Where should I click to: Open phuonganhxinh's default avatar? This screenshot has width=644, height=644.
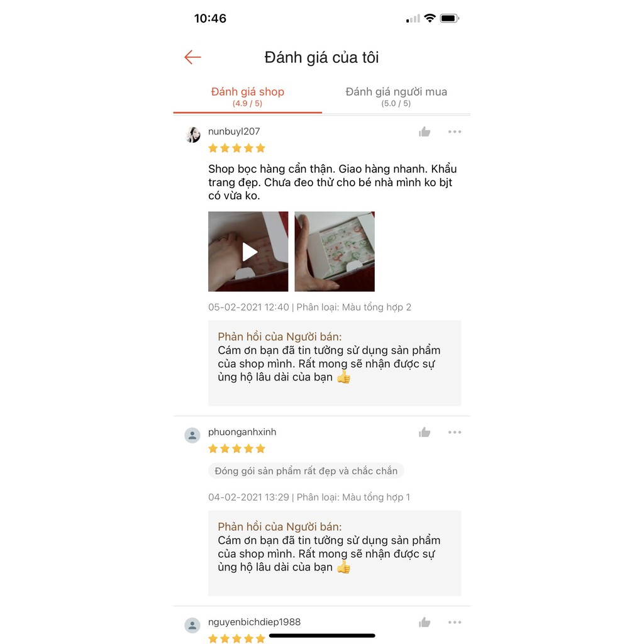pyautogui.click(x=192, y=435)
